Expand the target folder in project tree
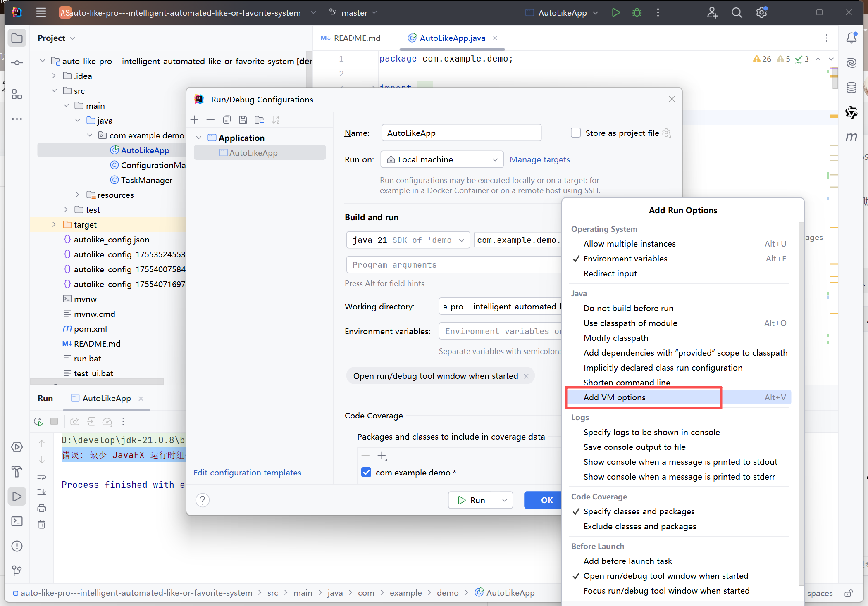The image size is (868, 606). point(54,225)
